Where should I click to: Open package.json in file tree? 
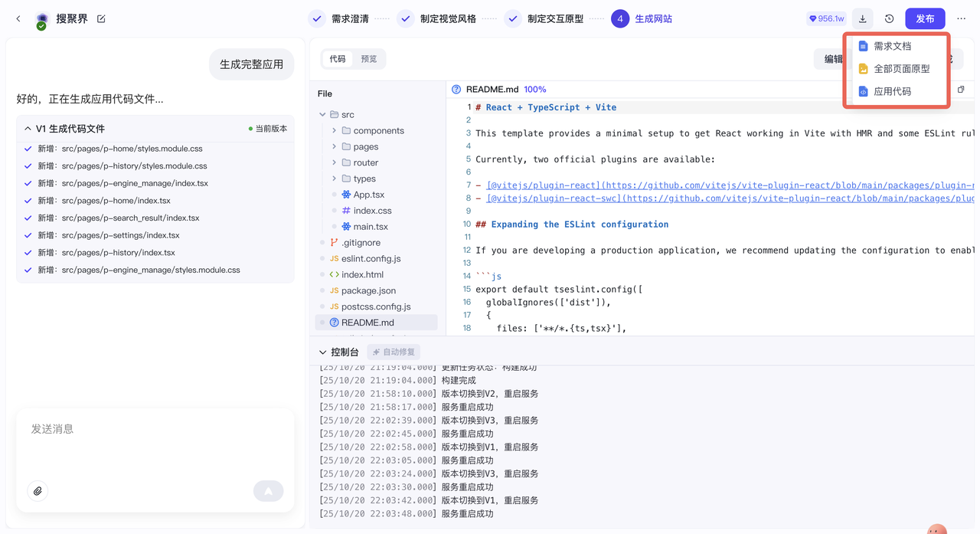point(368,290)
